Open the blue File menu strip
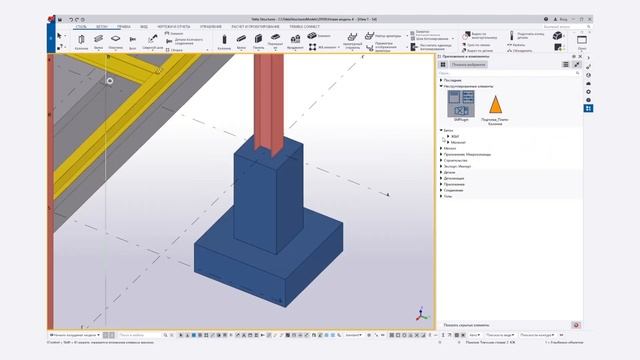Viewport: 640px width, 360px height. tap(51, 38)
